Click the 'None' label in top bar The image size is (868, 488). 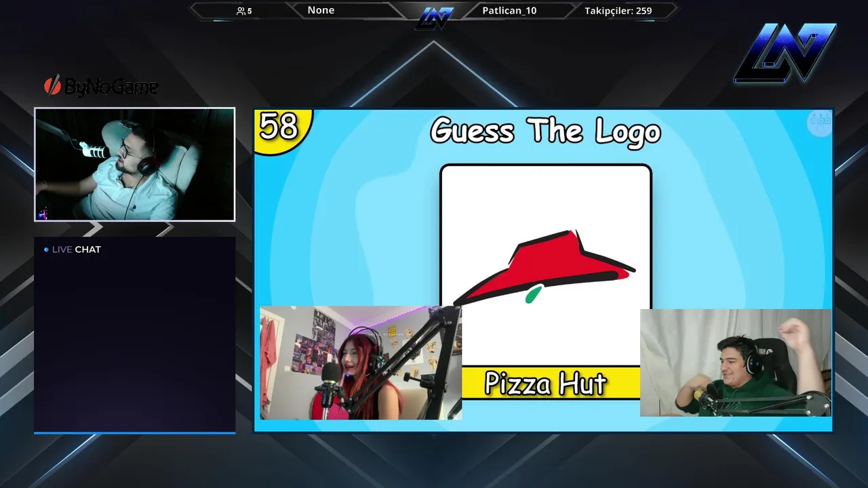(x=321, y=10)
